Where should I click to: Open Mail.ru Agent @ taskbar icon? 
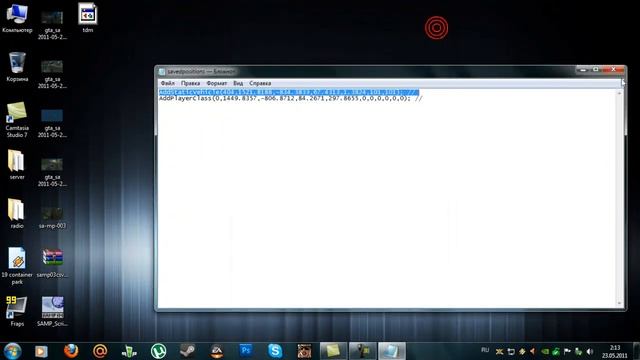pos(100,351)
